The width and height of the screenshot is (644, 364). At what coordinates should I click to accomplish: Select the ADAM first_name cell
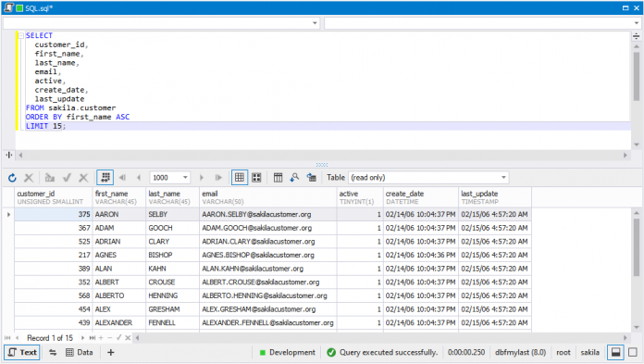click(x=119, y=228)
